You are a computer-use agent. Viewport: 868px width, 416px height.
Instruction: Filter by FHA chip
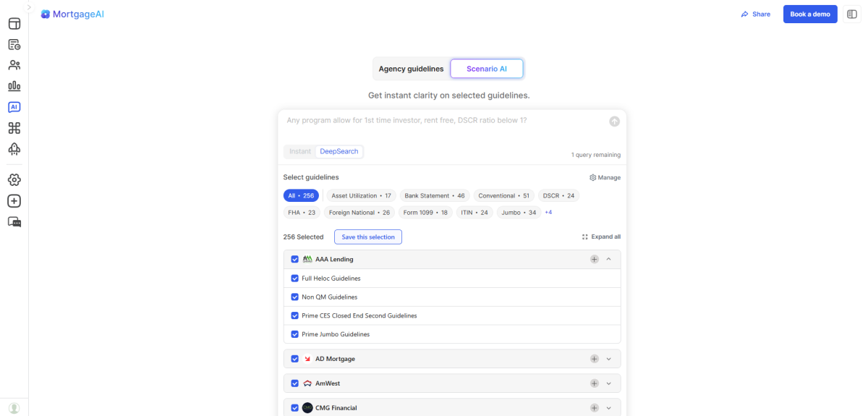(x=302, y=213)
